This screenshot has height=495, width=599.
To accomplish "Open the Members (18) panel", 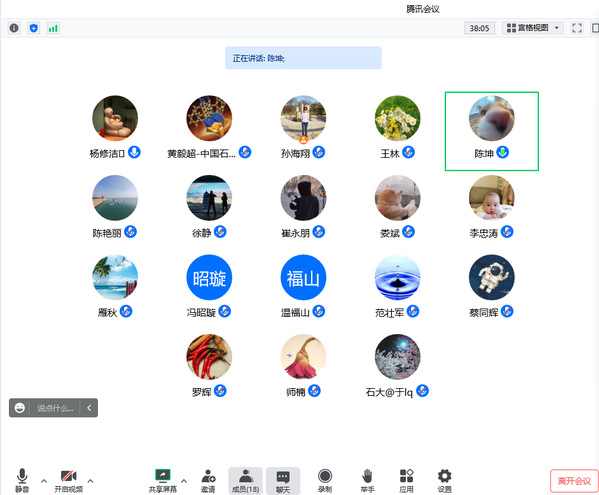I will [245, 481].
